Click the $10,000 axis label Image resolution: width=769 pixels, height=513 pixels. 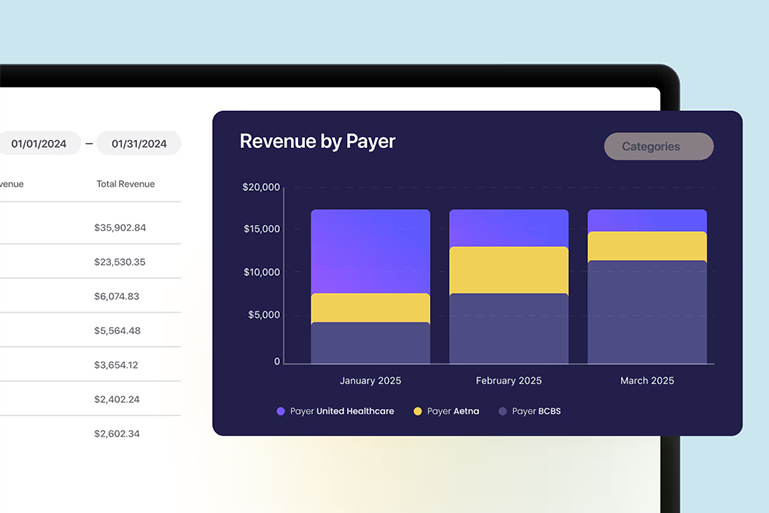pos(262,272)
